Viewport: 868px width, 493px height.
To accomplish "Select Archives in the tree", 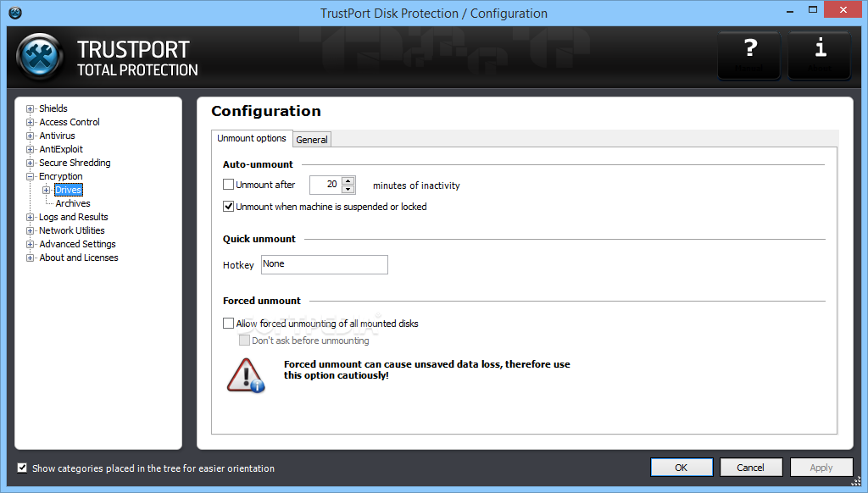I will point(73,203).
